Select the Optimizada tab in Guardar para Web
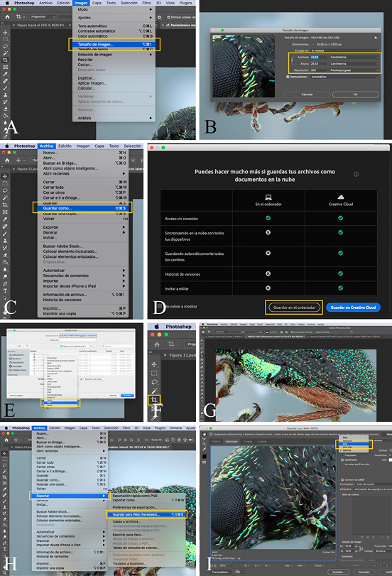Viewport: 392px width, 576px height. coord(232,441)
